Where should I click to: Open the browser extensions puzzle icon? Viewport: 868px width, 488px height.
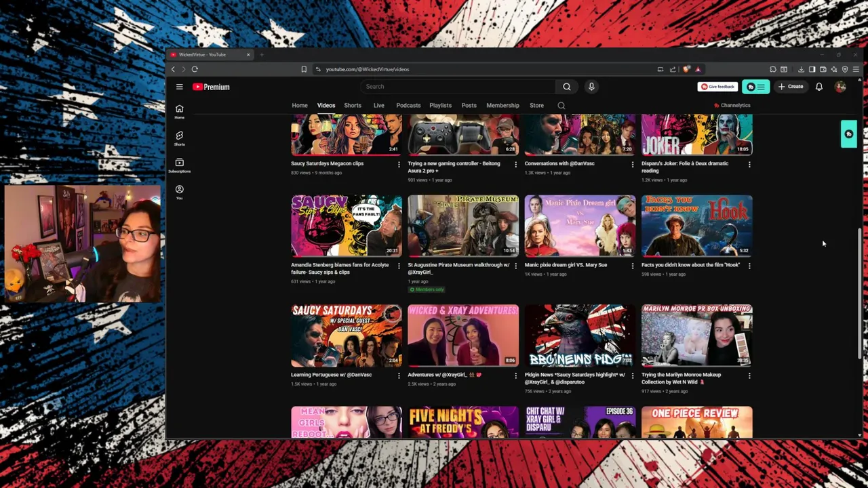coord(773,69)
